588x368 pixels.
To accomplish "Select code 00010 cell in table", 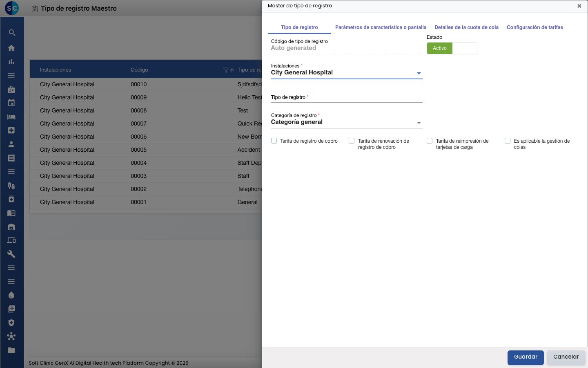I will tap(139, 84).
